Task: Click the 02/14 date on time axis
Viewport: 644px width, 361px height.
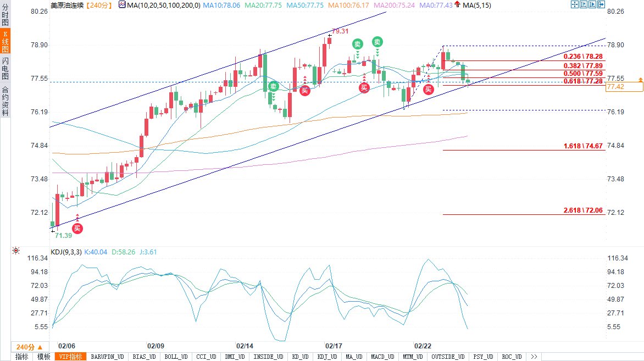Action: (x=245, y=346)
